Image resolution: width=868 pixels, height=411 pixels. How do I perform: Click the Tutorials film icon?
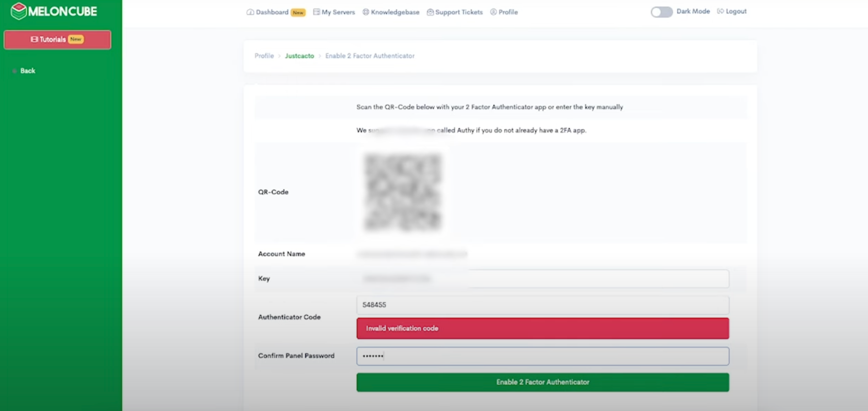point(34,39)
